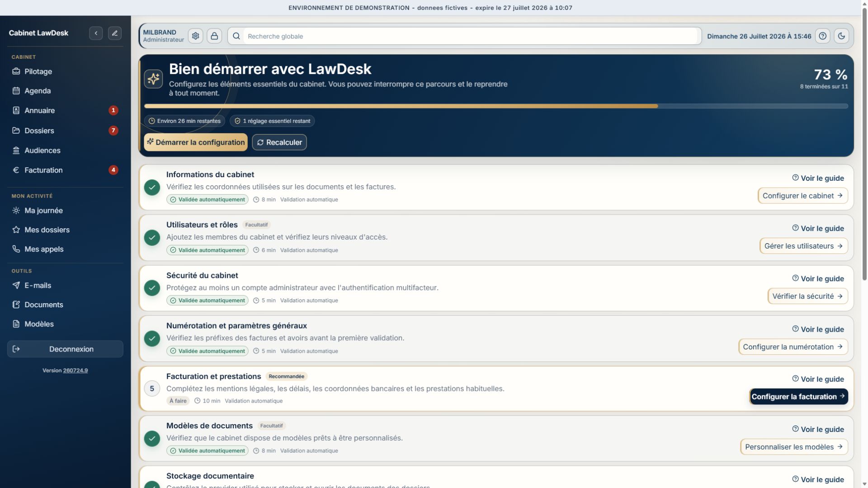Open Facturation in sidebar

(65, 170)
